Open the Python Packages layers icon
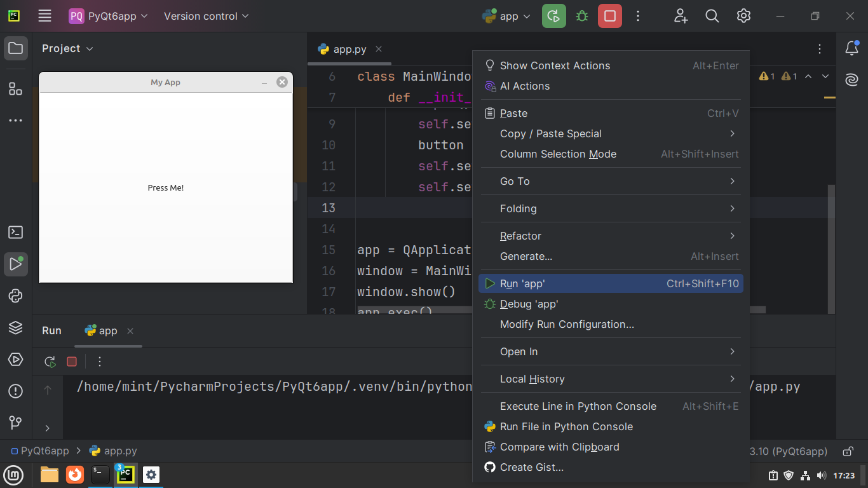The image size is (868, 488). [x=15, y=327]
